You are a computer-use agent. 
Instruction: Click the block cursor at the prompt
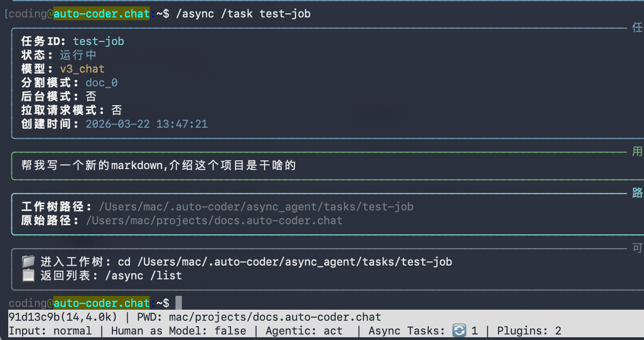(x=179, y=303)
